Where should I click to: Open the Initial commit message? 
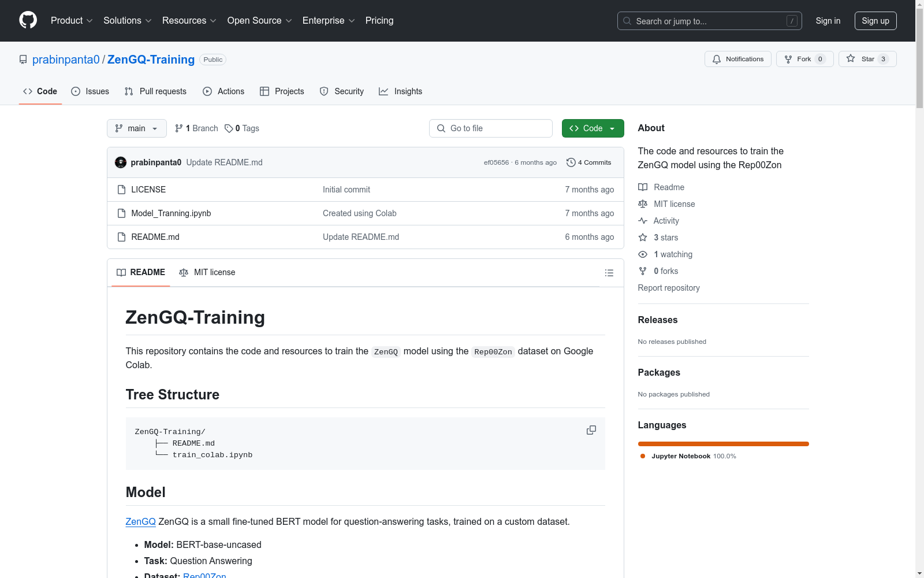[x=346, y=190]
